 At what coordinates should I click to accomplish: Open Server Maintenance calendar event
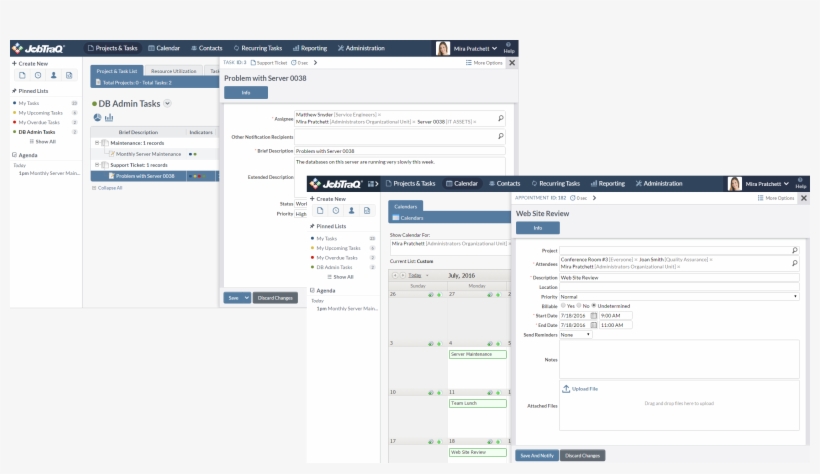pos(477,354)
